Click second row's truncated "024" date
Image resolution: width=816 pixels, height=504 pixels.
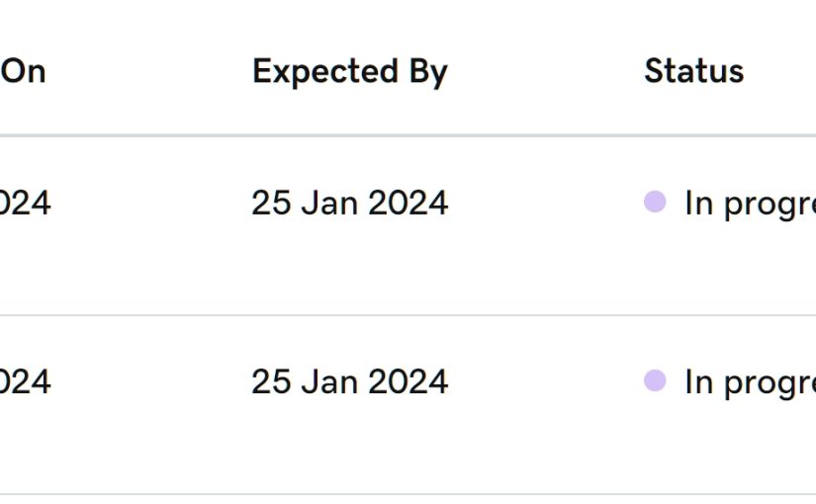tap(25, 381)
